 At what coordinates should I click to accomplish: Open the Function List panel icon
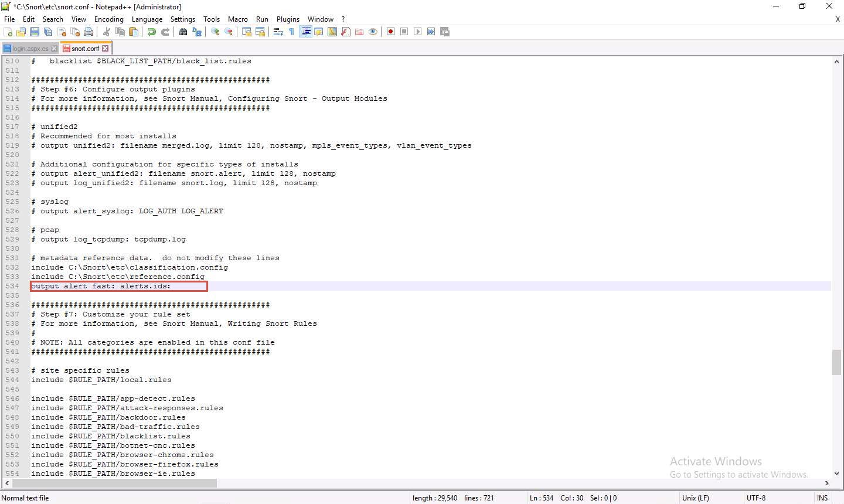(x=346, y=32)
